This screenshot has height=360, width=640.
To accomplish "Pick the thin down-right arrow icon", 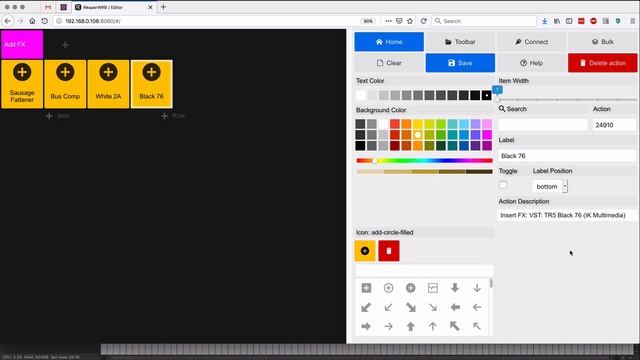I will tap(433, 307).
